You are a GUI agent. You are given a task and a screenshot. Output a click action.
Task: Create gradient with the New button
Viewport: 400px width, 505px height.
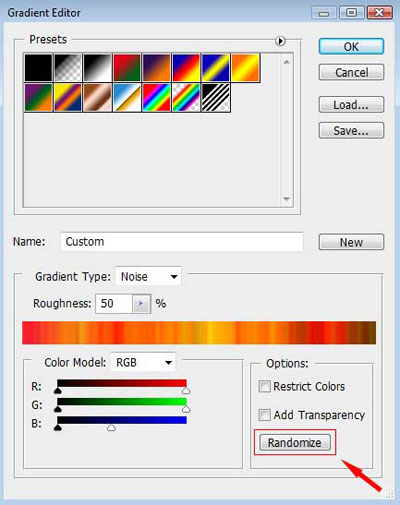pos(351,242)
